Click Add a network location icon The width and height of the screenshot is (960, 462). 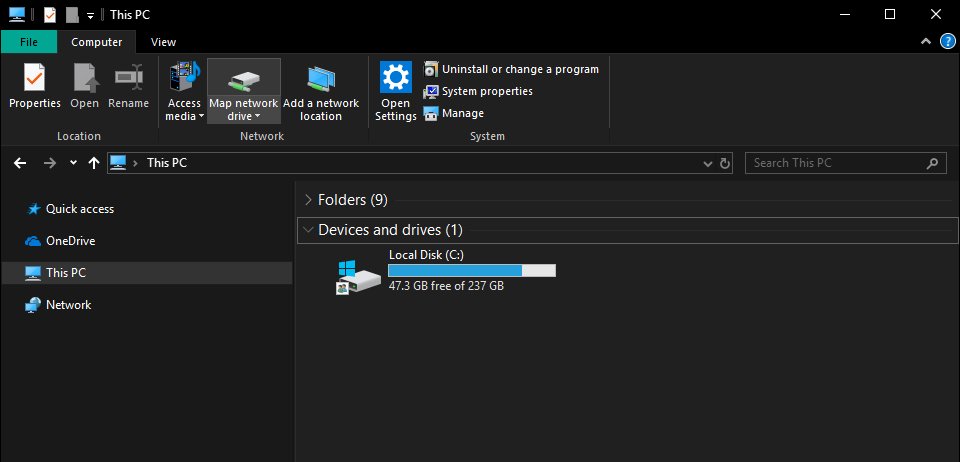[x=321, y=79]
